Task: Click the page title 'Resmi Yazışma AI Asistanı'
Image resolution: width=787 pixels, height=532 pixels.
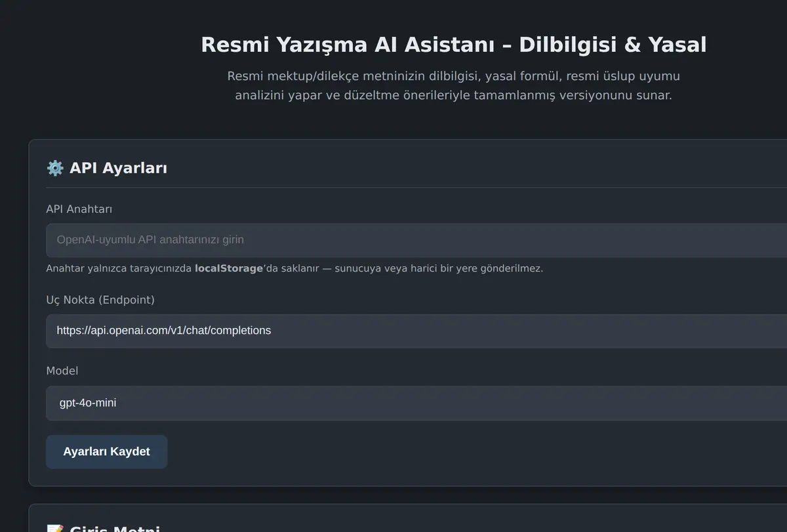Action: coord(453,45)
